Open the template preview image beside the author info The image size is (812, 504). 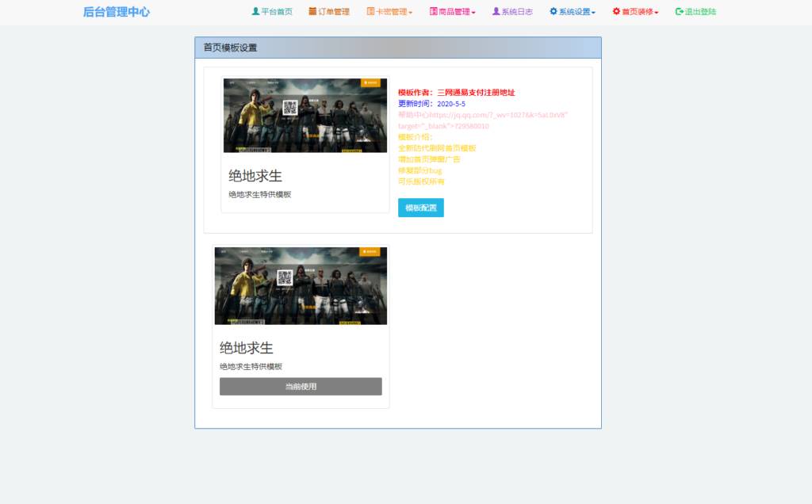305,116
